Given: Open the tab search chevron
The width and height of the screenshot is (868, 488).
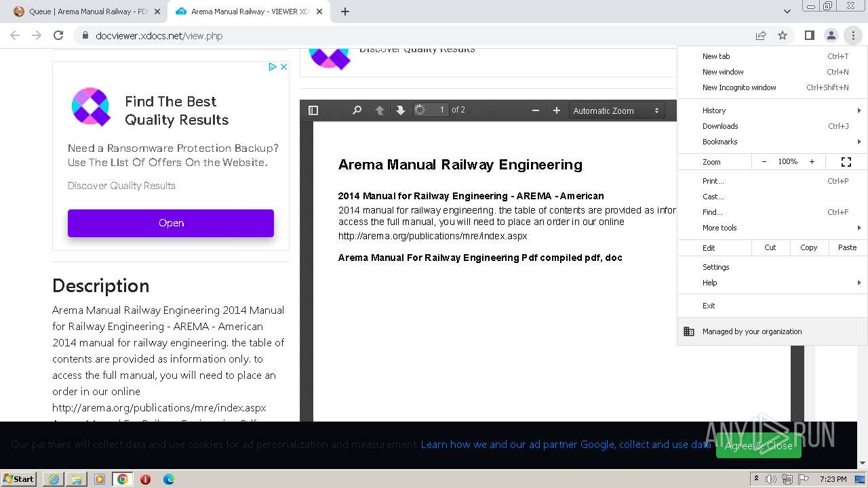Looking at the screenshot, I should click(787, 12).
